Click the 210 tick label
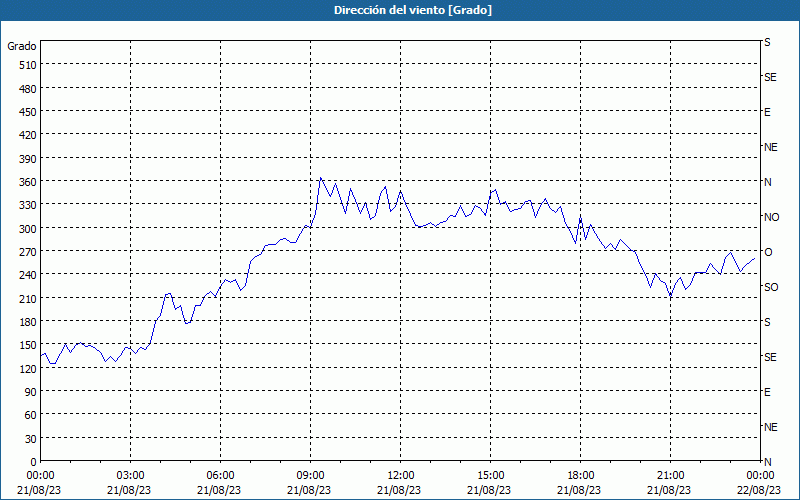Image resolution: width=800 pixels, height=500 pixels. 29,299
